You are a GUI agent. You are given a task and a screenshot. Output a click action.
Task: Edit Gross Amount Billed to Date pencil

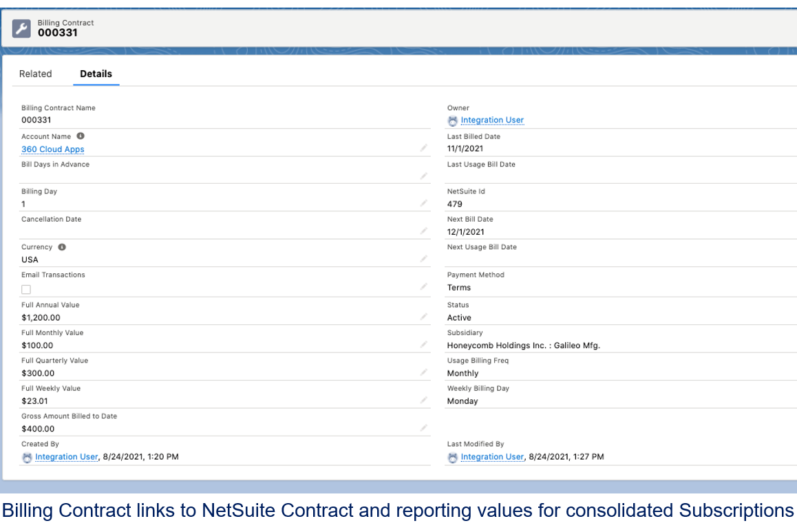(x=424, y=428)
